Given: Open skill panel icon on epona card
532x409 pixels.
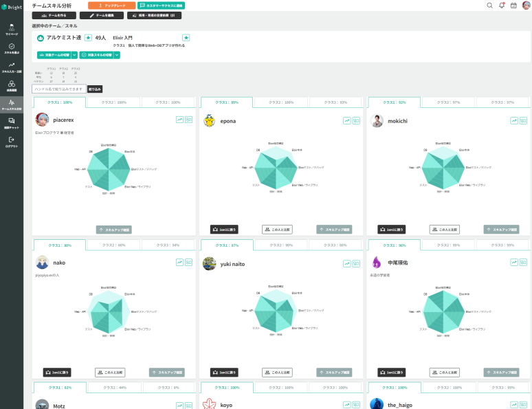Looking at the screenshot, I should click(356, 120).
